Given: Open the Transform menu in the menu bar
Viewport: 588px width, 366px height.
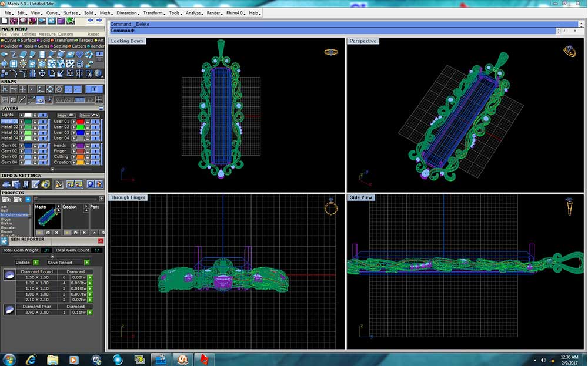Looking at the screenshot, I should click(x=153, y=13).
